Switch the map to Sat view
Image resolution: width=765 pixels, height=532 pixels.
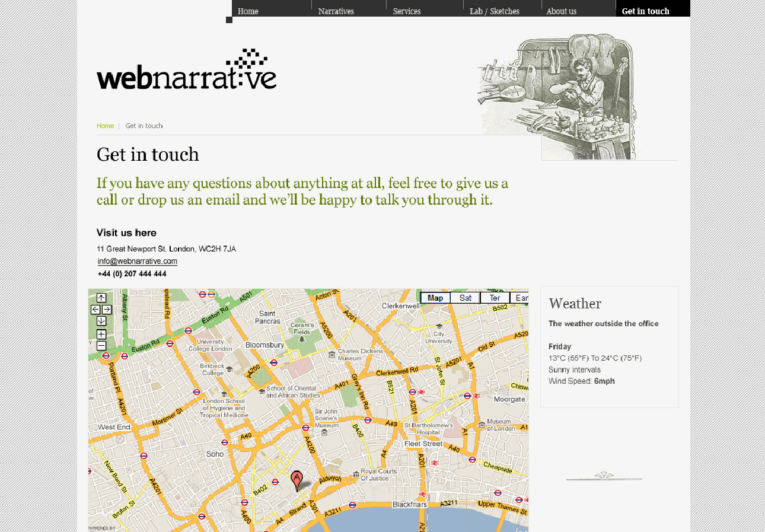point(465,298)
